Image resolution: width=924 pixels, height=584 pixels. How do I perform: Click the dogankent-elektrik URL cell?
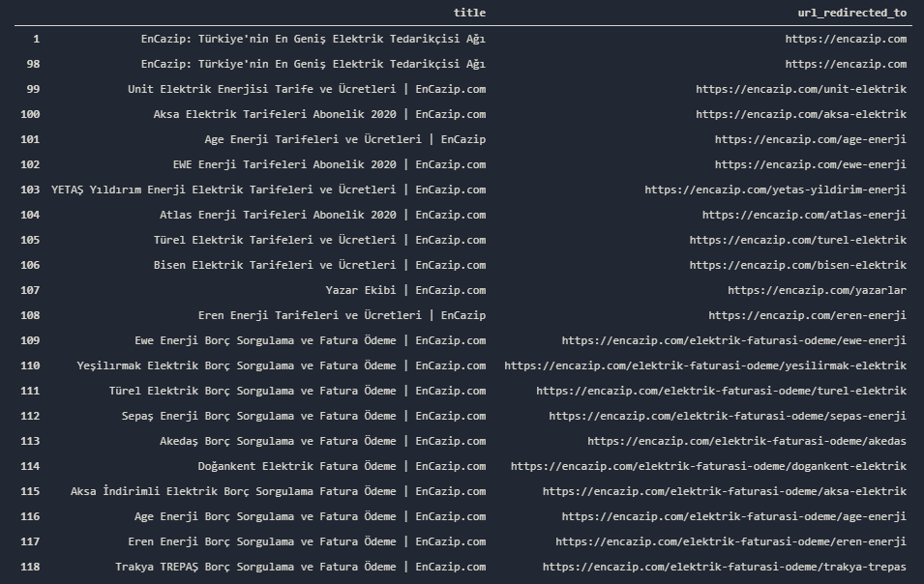pyautogui.click(x=708, y=466)
